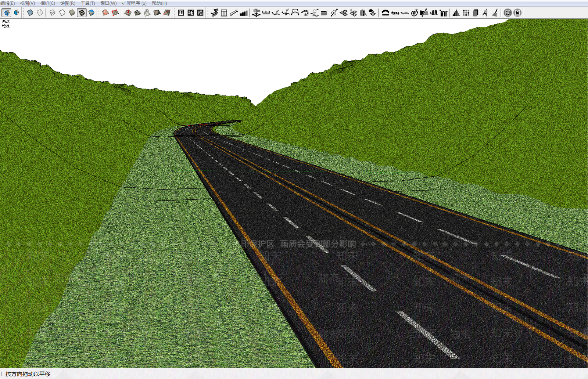
Task: Click the zigzag stair plugin icon
Action: click(x=215, y=13)
